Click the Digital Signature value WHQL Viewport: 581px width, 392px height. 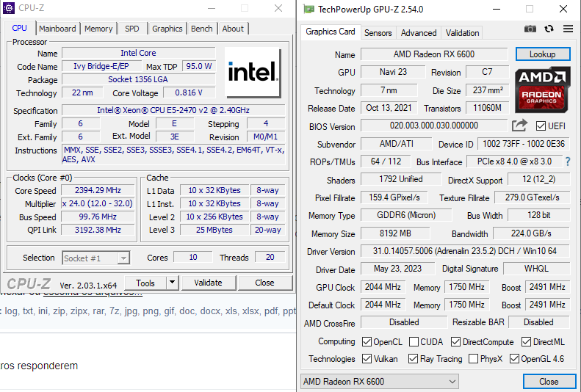(x=536, y=269)
